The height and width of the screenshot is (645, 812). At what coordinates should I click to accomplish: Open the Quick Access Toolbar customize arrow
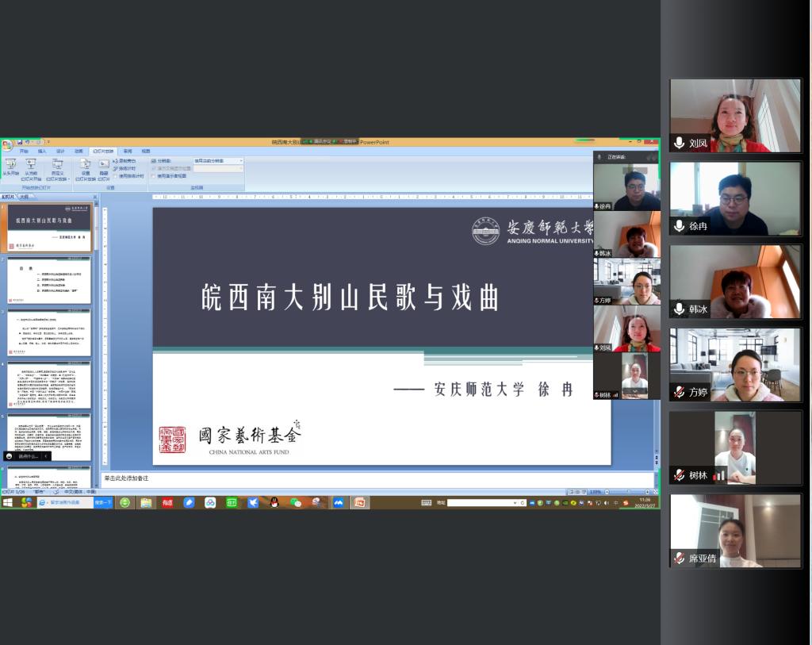(x=48, y=142)
